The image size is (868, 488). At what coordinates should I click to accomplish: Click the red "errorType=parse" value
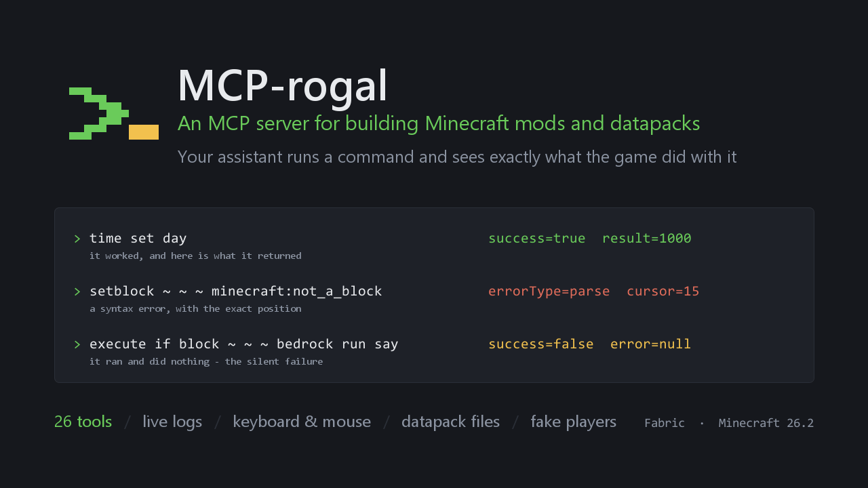(x=549, y=291)
